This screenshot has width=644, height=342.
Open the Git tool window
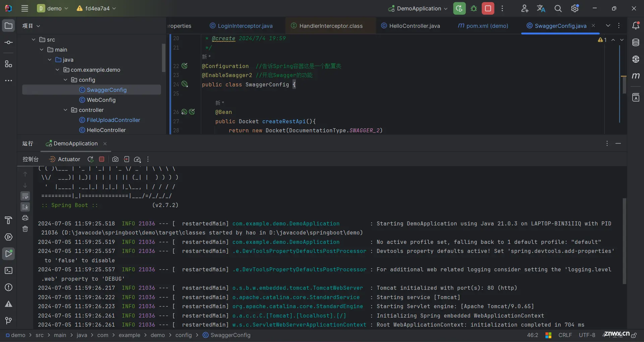coord(9,321)
